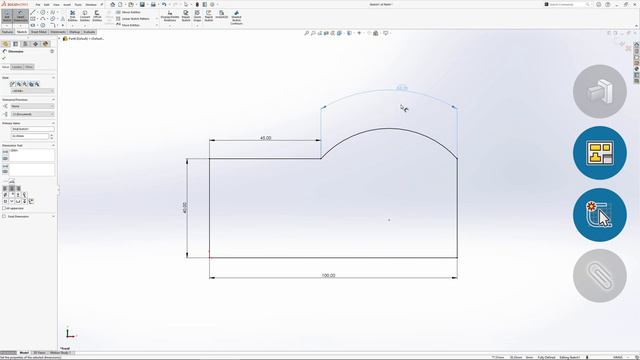Select the Smart Dimension tool

point(20,16)
